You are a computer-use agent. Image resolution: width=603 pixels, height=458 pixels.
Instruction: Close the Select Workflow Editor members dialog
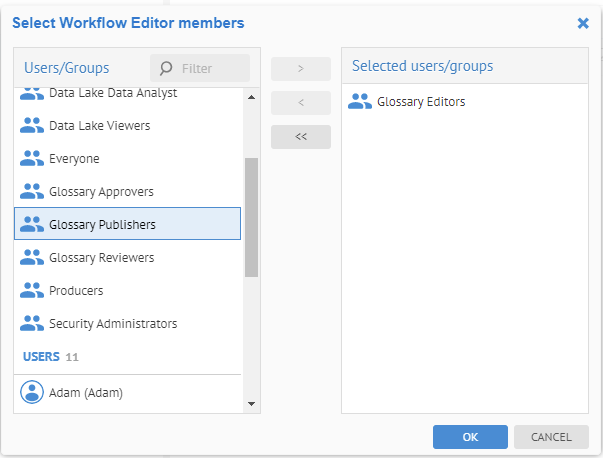[x=583, y=23]
